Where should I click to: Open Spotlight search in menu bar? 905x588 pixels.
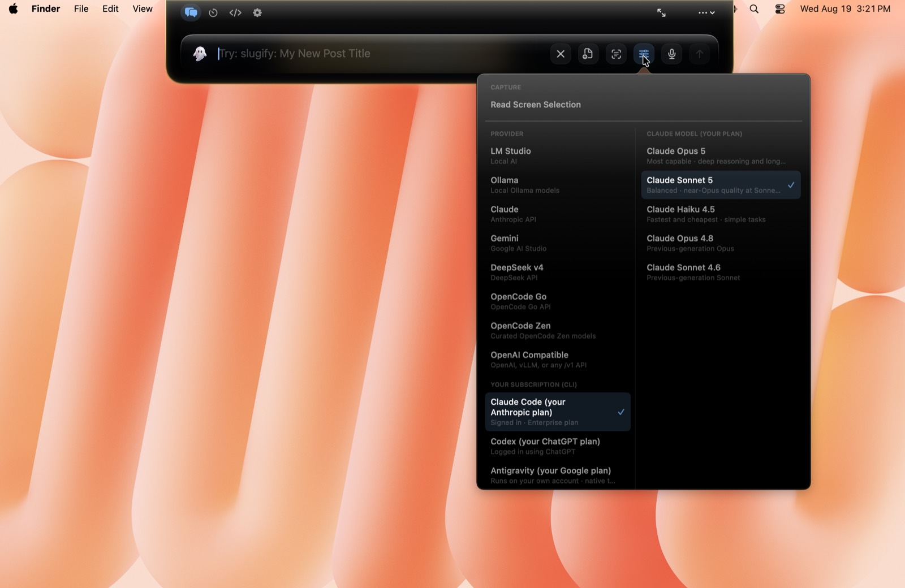[x=754, y=8]
